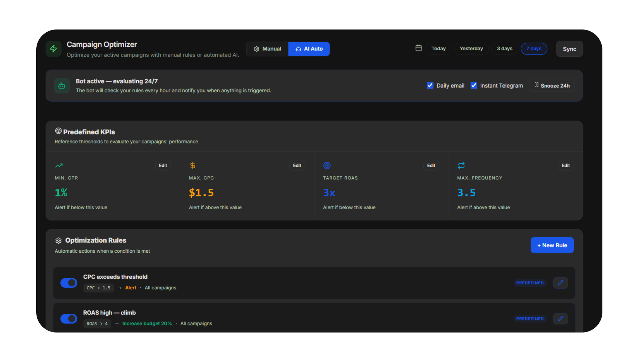The width and height of the screenshot is (644, 362).
Task: Click the ROAS > 4 condition chip
Action: 97,324
